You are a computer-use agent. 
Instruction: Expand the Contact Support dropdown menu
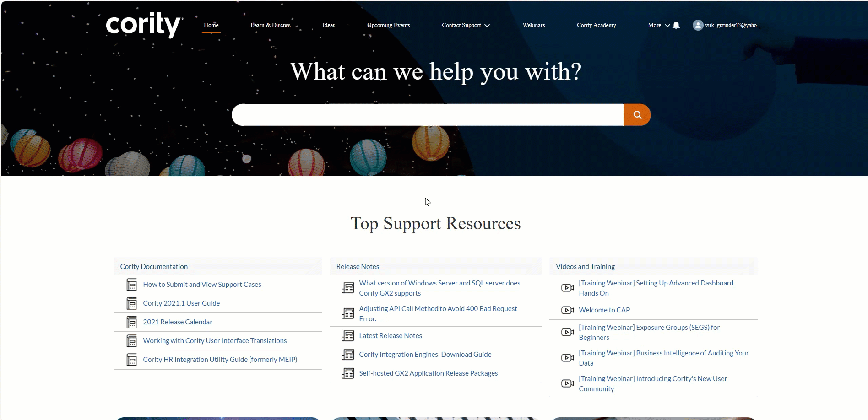tap(466, 25)
